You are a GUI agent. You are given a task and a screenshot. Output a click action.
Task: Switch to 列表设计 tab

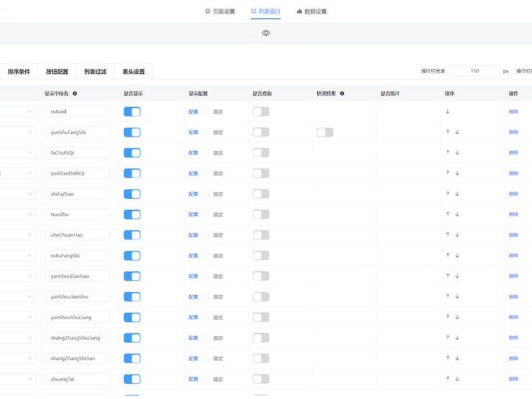click(265, 11)
